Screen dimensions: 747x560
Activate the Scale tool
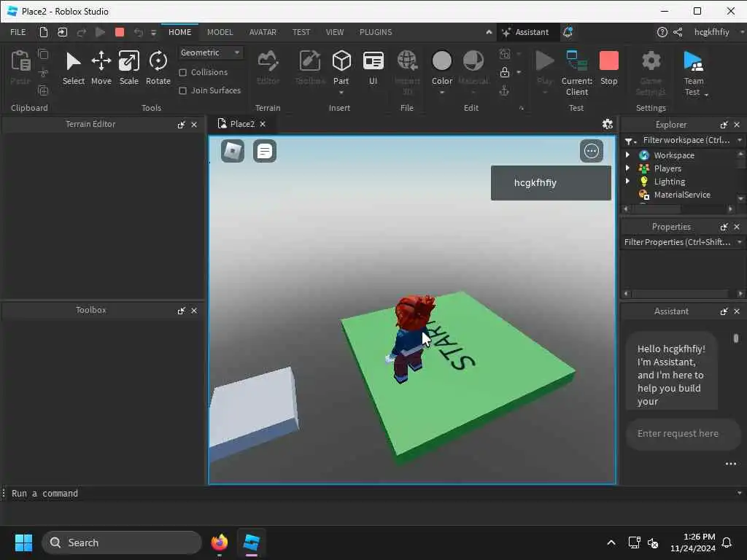pyautogui.click(x=128, y=68)
